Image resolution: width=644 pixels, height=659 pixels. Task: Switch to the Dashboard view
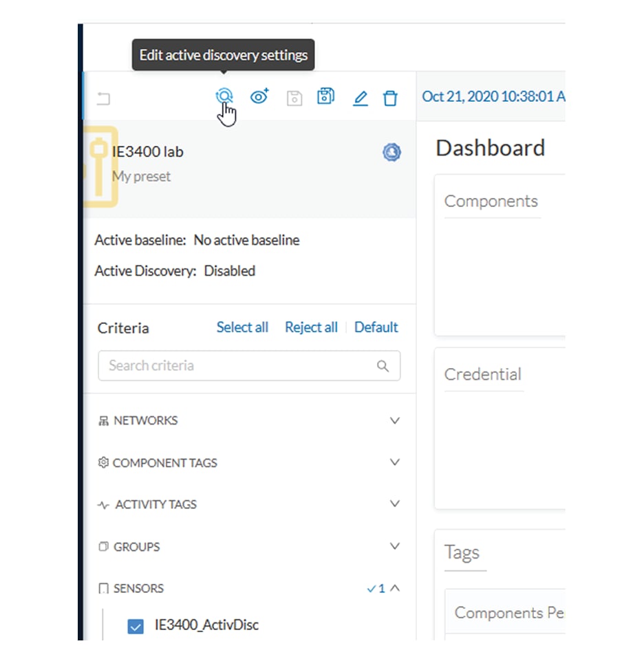tap(490, 148)
